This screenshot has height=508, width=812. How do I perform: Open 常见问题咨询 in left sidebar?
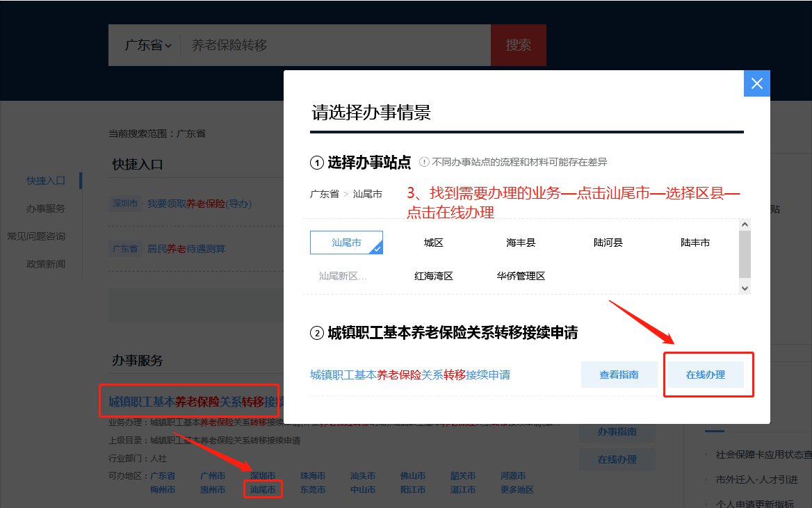37,236
